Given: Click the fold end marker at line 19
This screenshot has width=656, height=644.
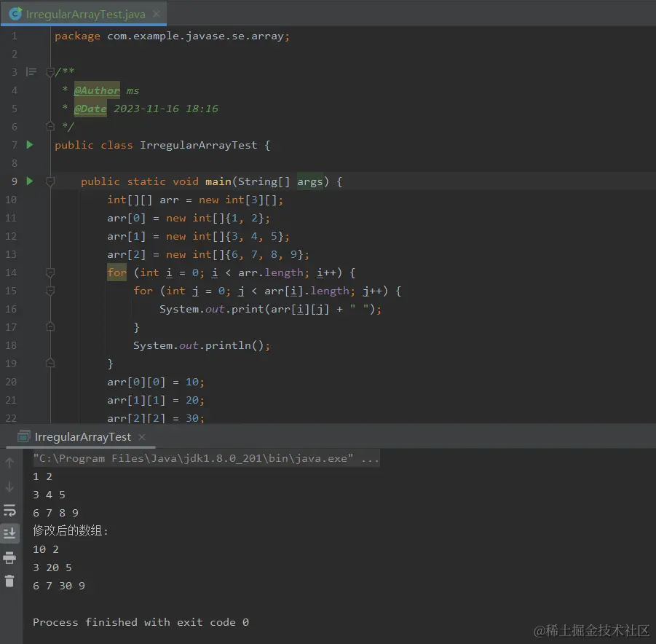Looking at the screenshot, I should (50, 363).
